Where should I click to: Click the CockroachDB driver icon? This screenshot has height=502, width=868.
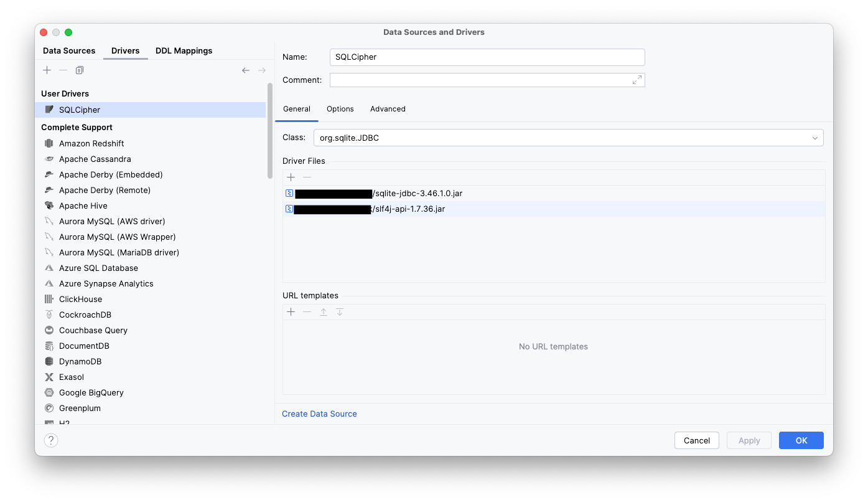coord(49,315)
